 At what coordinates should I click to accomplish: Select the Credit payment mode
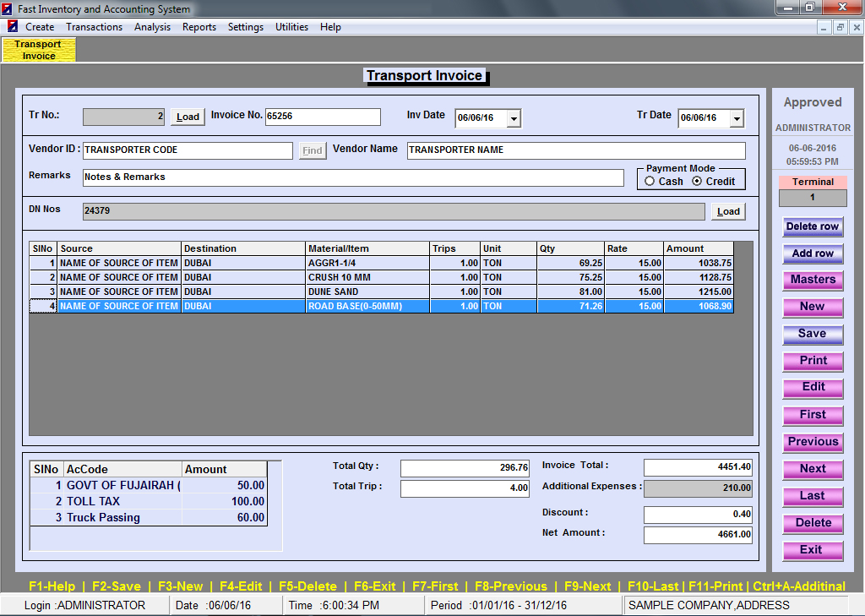[x=697, y=182]
